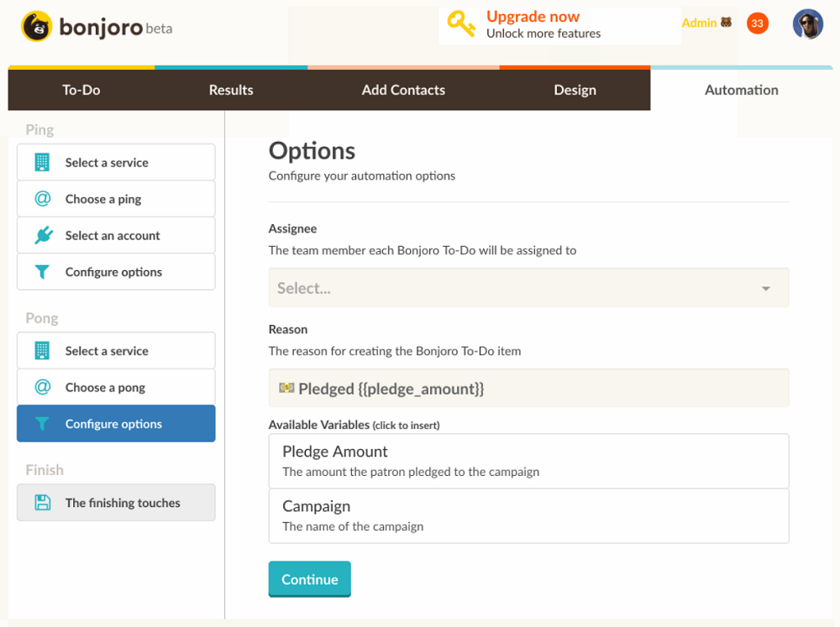Open the 'Select an account' step
This screenshot has height=627, width=840.
click(116, 235)
